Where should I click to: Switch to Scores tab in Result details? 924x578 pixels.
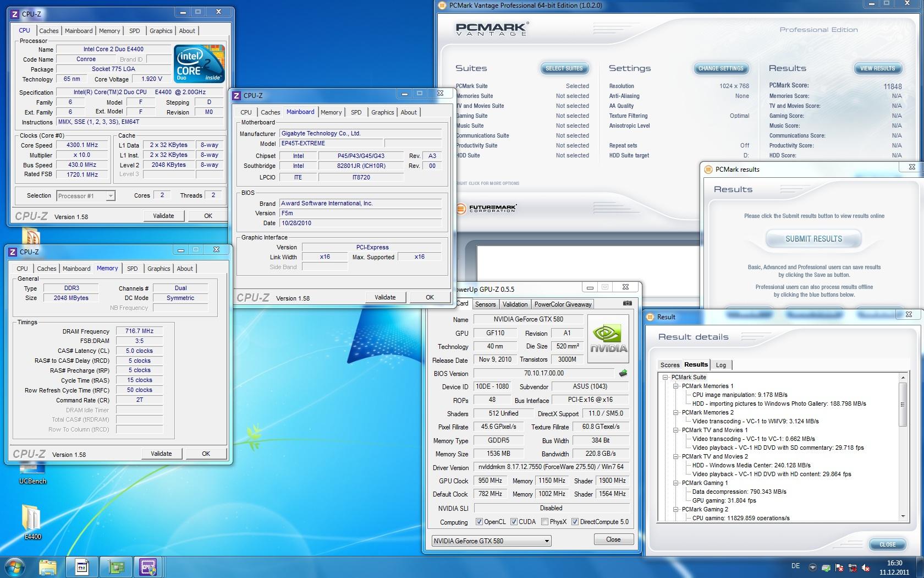click(x=670, y=365)
